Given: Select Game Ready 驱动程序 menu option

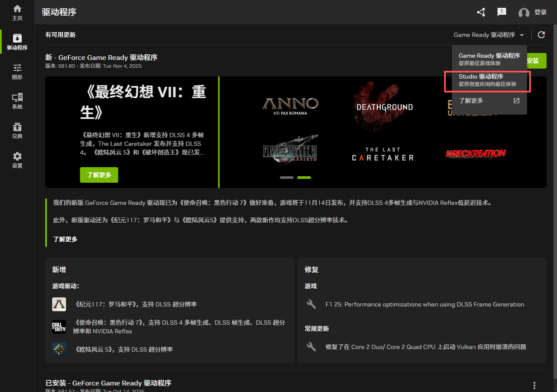Looking at the screenshot, I should point(489,59).
